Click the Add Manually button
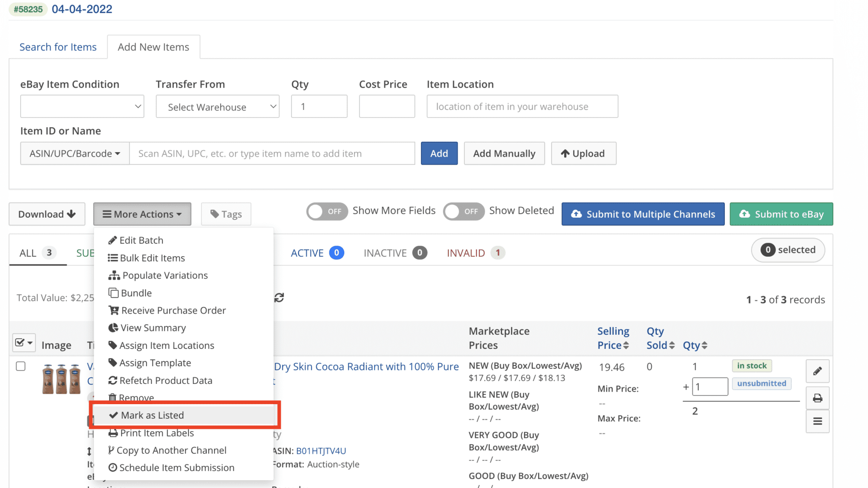The height and width of the screenshot is (488, 868). click(504, 153)
